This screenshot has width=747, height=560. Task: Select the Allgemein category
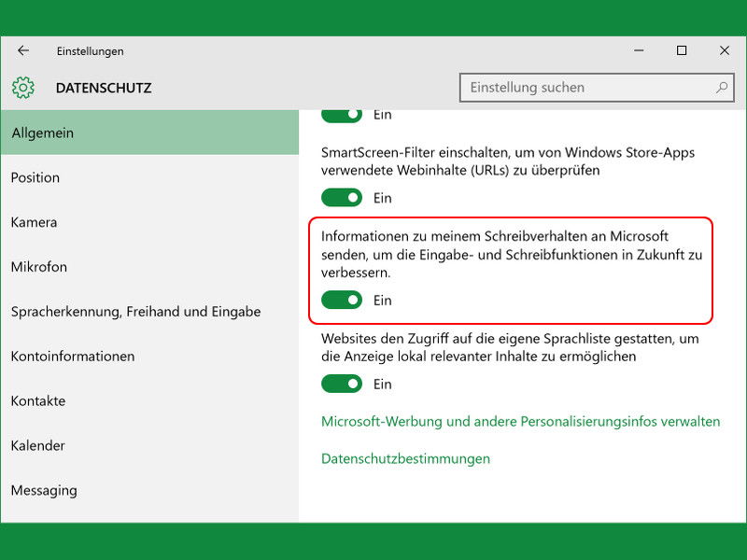[149, 133]
